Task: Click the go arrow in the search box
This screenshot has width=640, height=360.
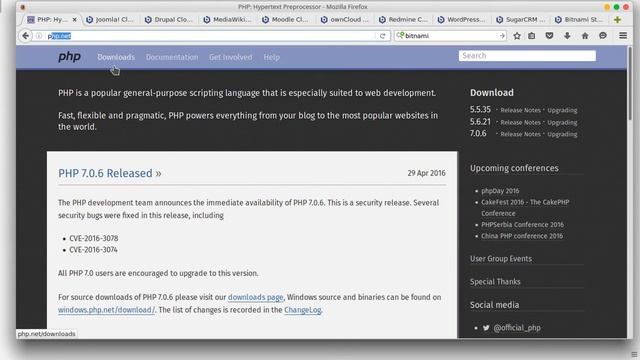Action: tap(502, 36)
